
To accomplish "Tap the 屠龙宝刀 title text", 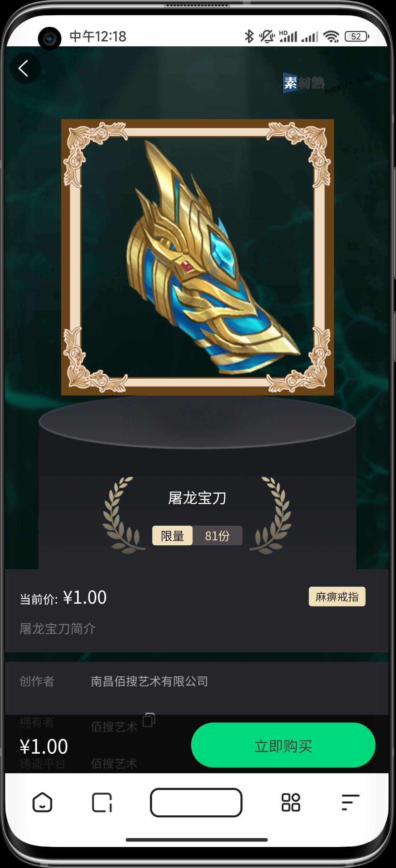I will pyautogui.click(x=197, y=498).
